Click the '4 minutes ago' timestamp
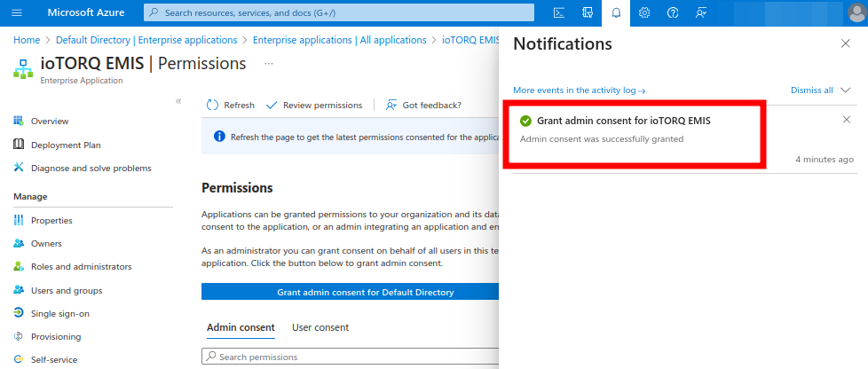 point(825,160)
